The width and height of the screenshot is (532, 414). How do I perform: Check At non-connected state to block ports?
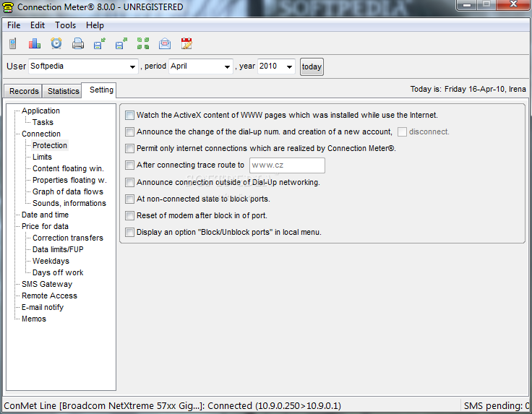[x=129, y=199]
